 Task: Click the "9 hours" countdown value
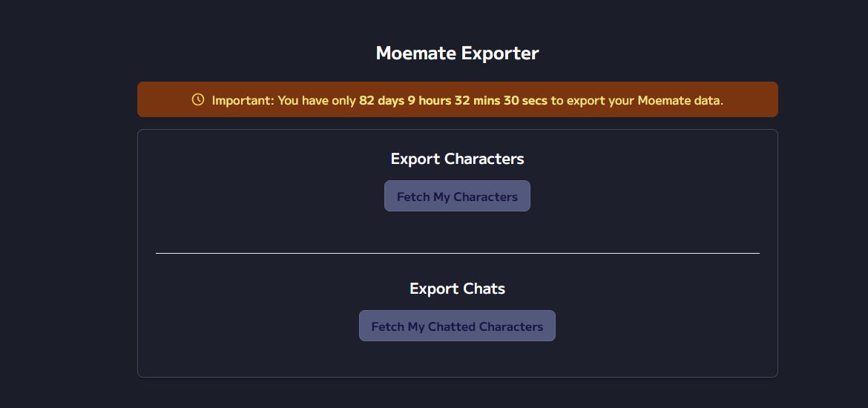pyautogui.click(x=430, y=101)
